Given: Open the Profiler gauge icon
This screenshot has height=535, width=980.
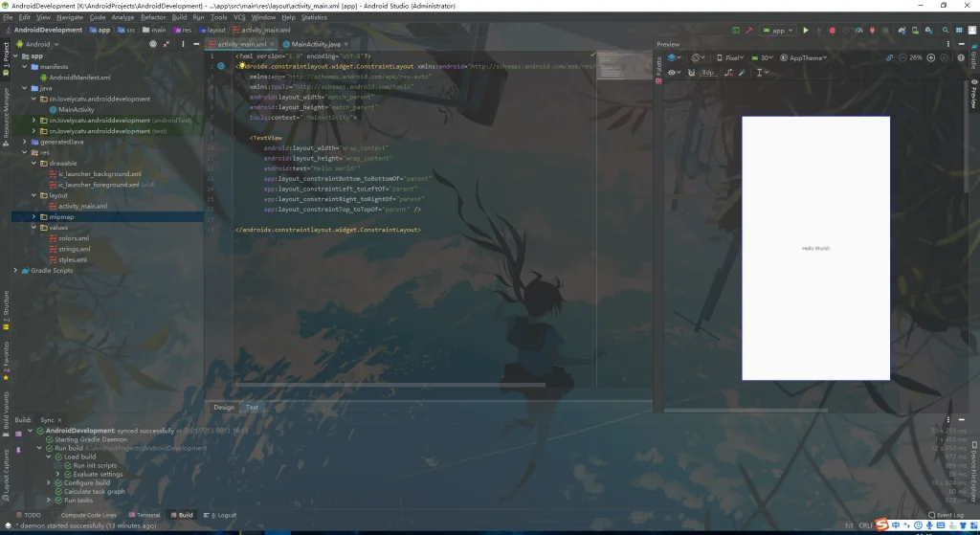Looking at the screenshot, I should point(858,30).
